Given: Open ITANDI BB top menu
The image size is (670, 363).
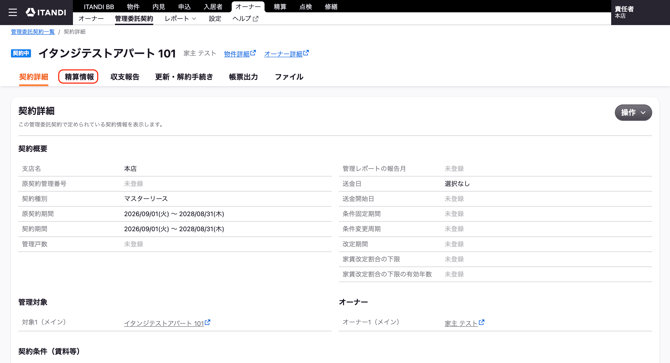Looking at the screenshot, I should click(99, 7).
